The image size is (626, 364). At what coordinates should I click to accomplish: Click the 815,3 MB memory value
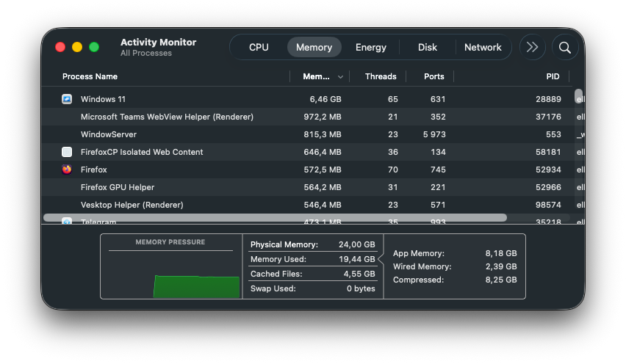point(323,134)
